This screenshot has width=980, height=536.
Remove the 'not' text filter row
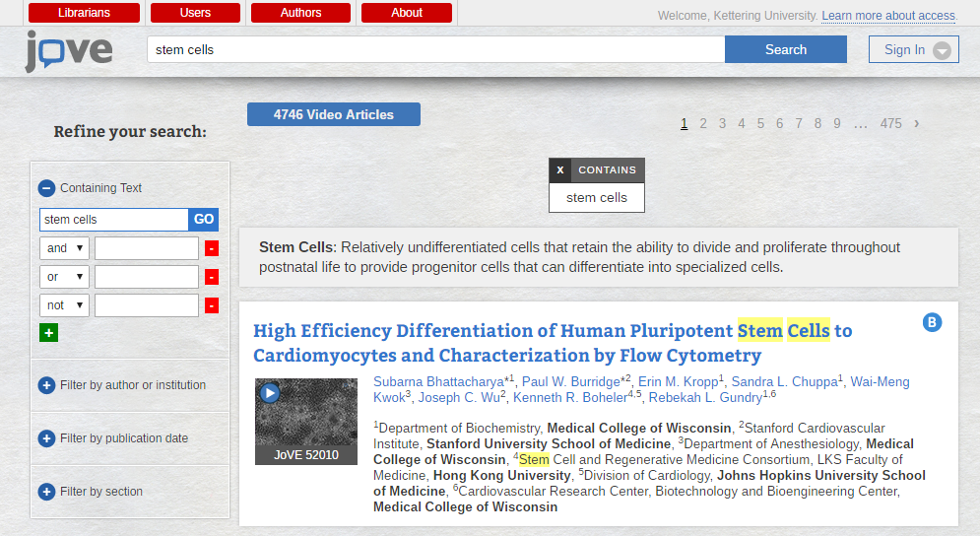click(x=212, y=305)
